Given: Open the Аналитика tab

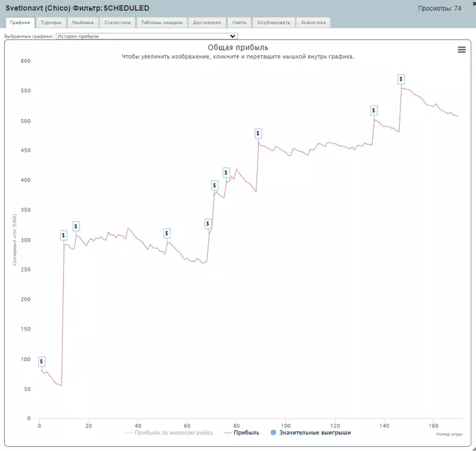Looking at the screenshot, I should click(313, 22).
